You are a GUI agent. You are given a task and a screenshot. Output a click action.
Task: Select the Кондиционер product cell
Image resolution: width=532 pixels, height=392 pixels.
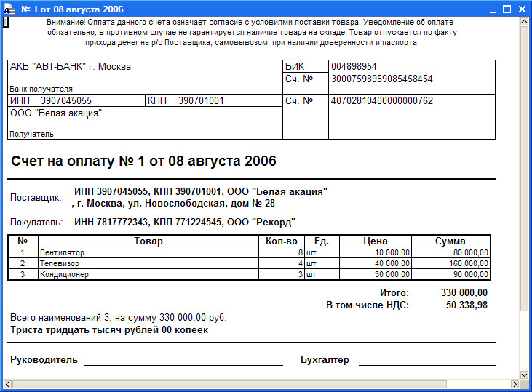pos(148,274)
